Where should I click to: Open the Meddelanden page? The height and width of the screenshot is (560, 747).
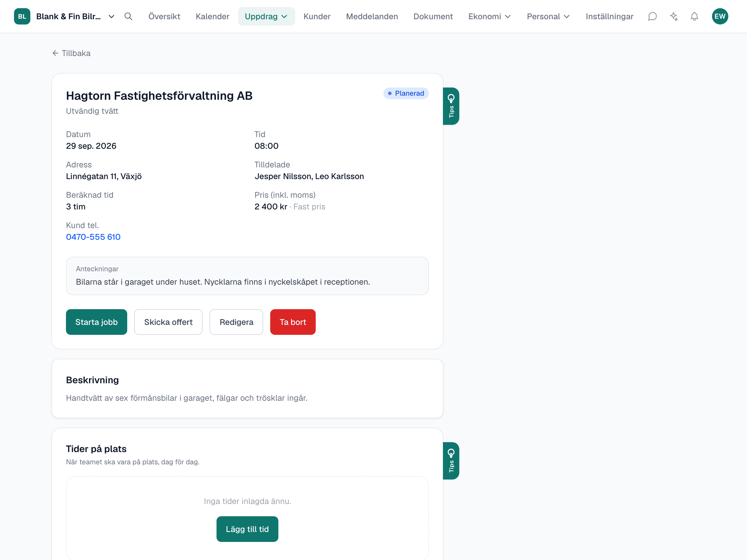pos(372,16)
